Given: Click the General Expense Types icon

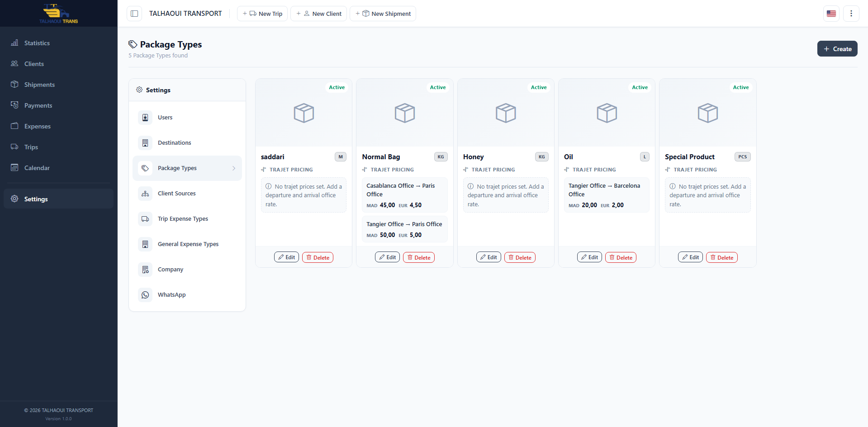Looking at the screenshot, I should 145,244.
